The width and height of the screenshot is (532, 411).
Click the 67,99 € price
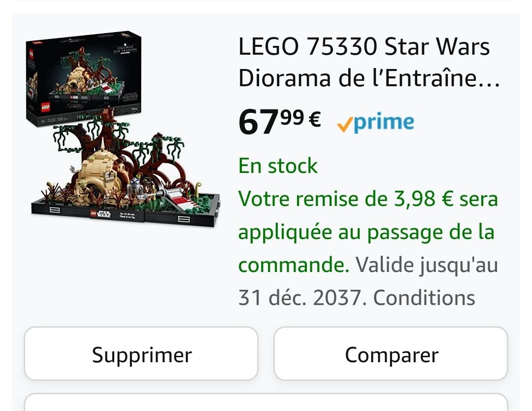280,121
